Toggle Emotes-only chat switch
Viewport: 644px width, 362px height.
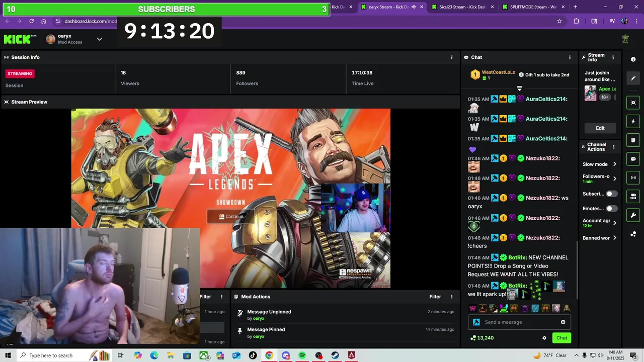611,209
